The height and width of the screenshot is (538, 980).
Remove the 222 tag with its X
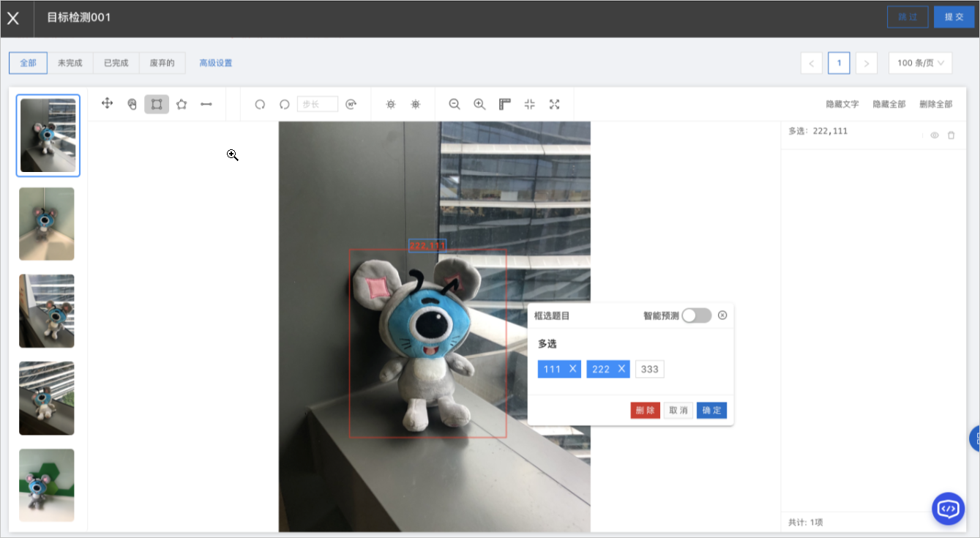coord(622,369)
